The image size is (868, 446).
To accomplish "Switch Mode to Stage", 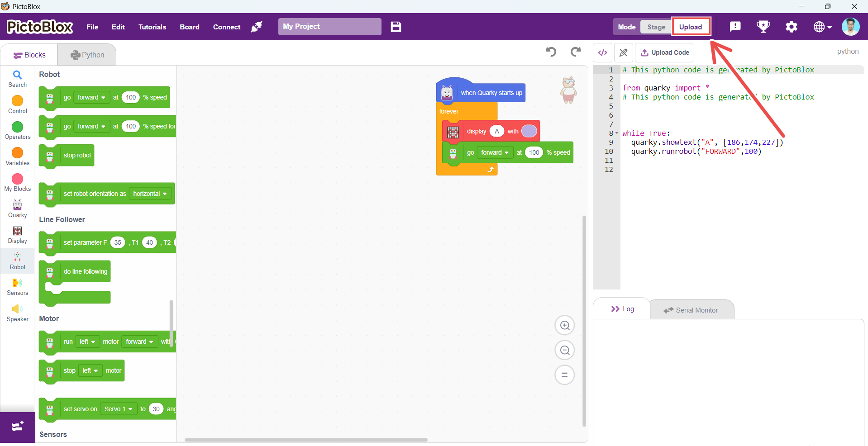I will click(656, 27).
